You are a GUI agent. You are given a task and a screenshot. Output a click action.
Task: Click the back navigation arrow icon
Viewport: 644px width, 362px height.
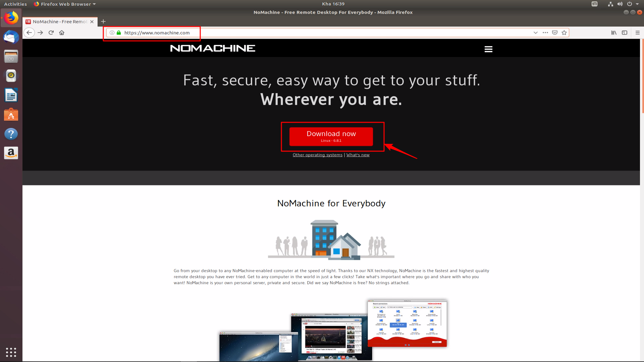[x=30, y=32]
